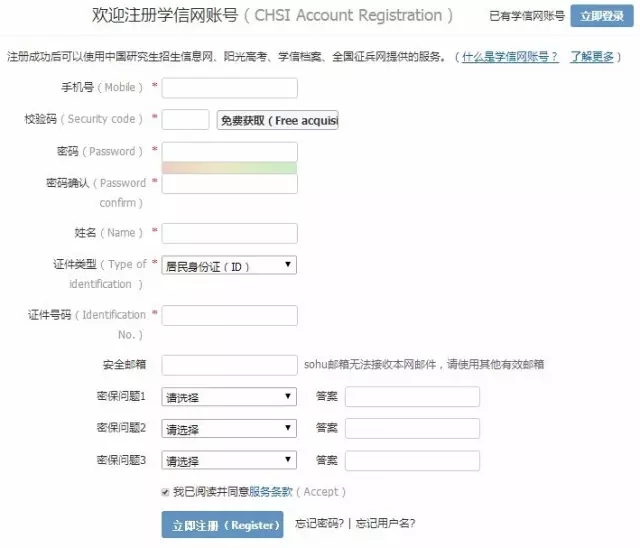Expand the security question 1 dropdown
640x548 pixels.
pos(229,397)
